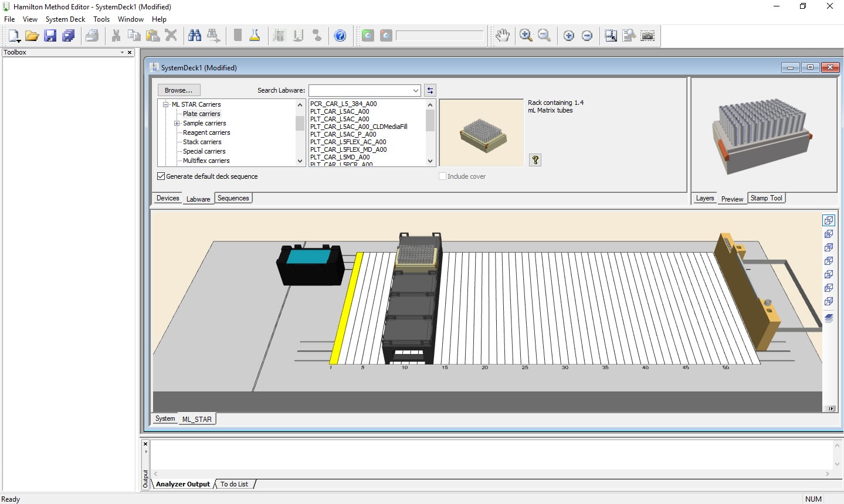Click labware list scrollbar down arrow
Image resolution: width=844 pixels, height=504 pixels.
click(x=430, y=161)
